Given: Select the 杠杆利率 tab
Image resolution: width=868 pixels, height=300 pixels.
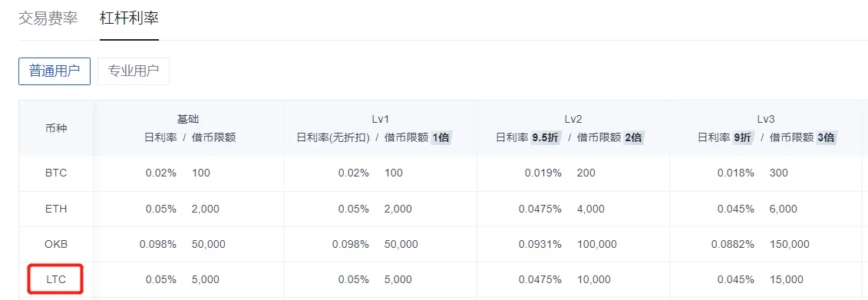Looking at the screenshot, I should [x=129, y=18].
